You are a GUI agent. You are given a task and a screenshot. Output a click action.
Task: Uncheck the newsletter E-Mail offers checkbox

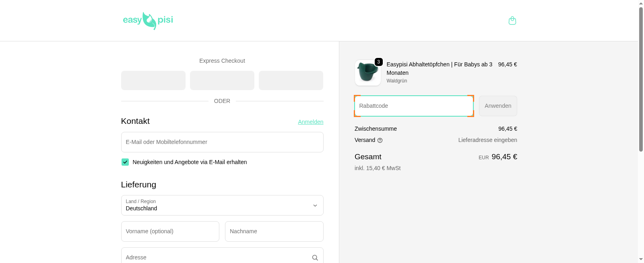125,162
